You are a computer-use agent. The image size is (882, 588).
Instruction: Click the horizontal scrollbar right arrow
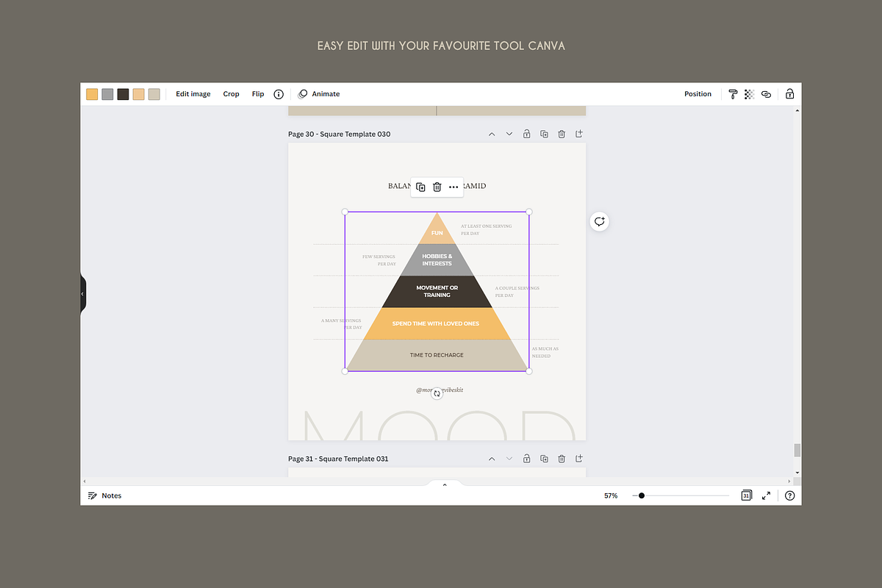coord(789,481)
